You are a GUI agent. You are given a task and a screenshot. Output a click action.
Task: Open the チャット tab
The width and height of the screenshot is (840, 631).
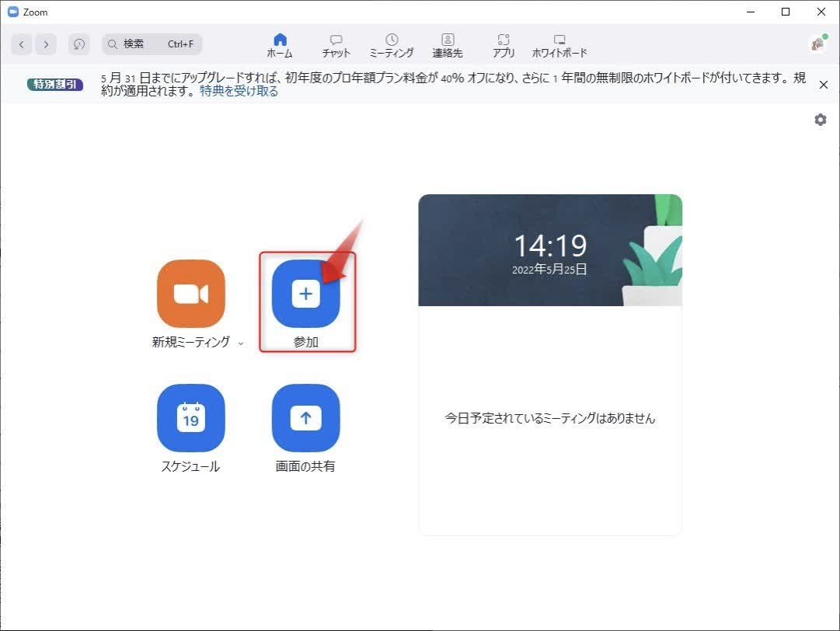coord(336,45)
